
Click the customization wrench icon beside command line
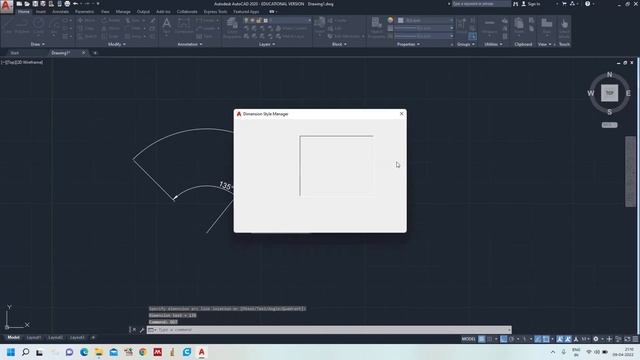click(142, 330)
